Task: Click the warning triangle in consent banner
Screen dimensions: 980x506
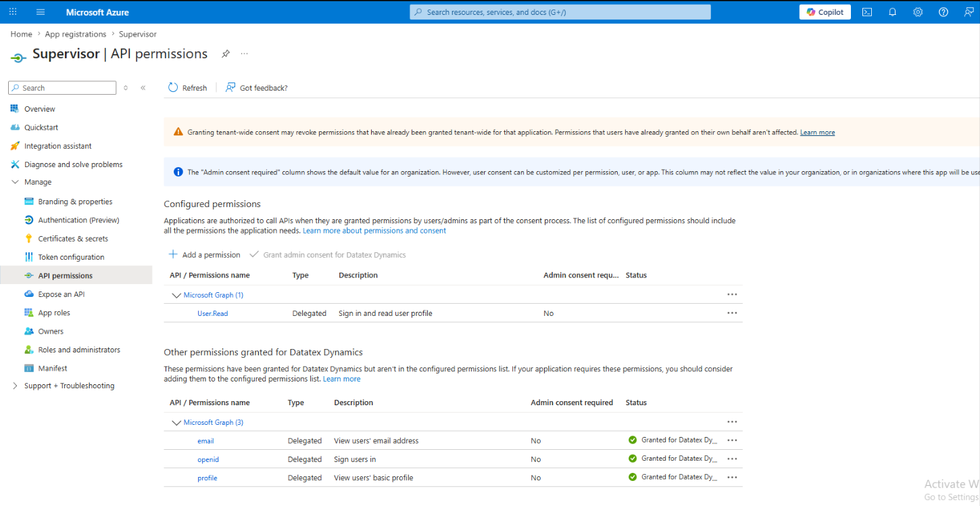Action: [x=178, y=133]
